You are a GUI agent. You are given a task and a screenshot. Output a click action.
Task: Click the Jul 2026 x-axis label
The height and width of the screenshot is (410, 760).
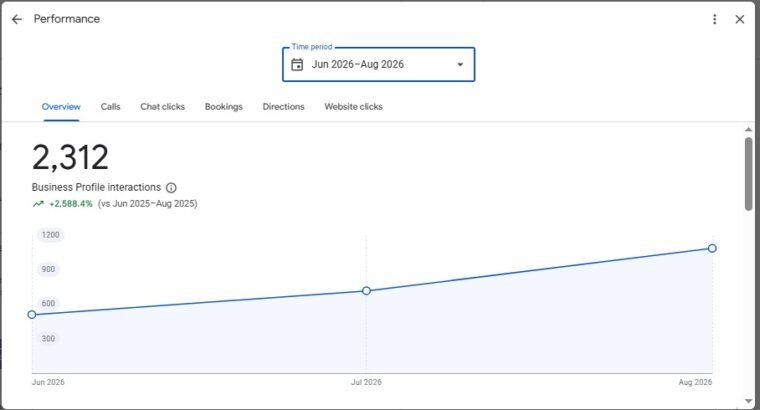(366, 382)
